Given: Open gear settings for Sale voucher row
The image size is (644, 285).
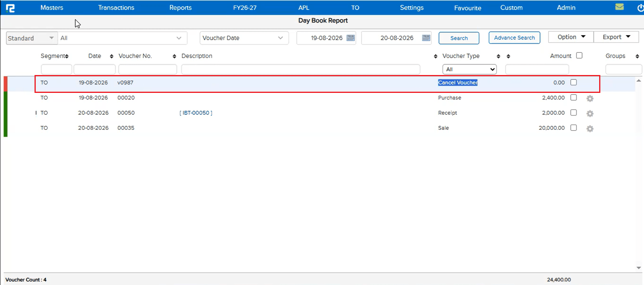Looking at the screenshot, I should pos(590,129).
